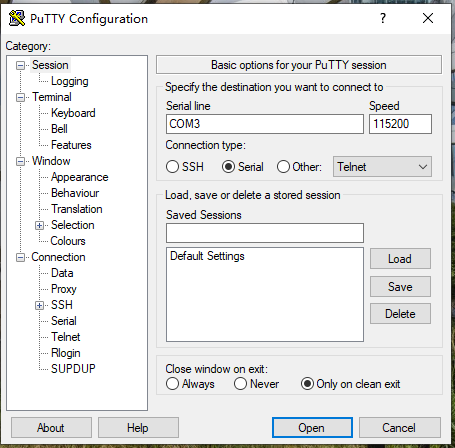Click the Save session button
This screenshot has height=448, width=455.
click(x=400, y=287)
